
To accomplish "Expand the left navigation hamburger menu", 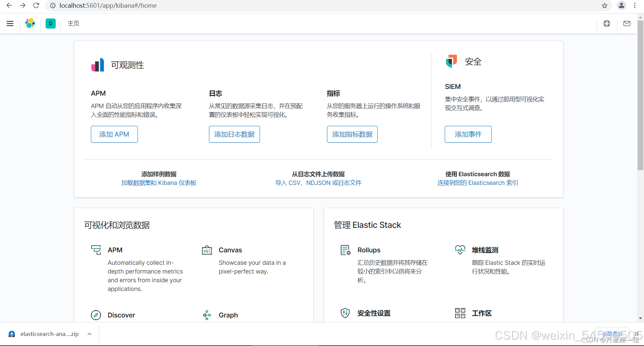I will [10, 23].
